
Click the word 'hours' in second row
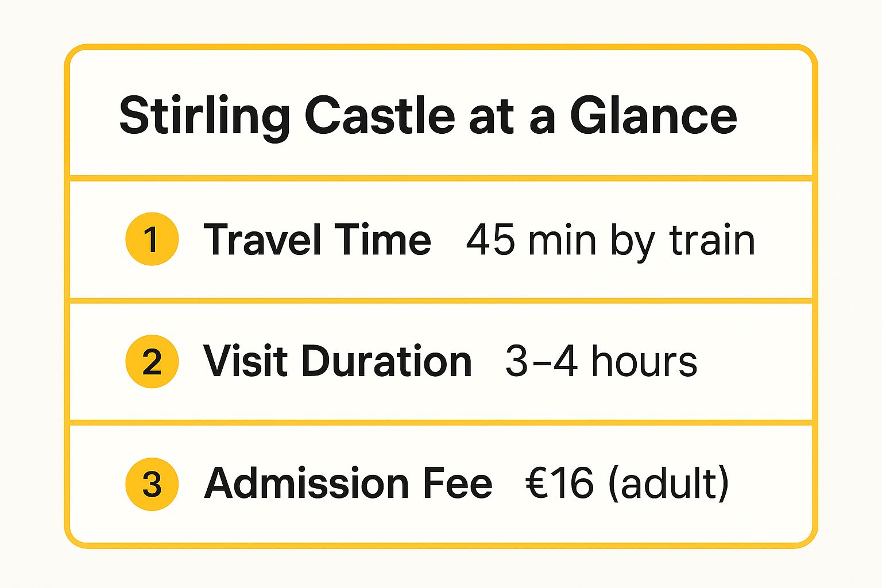pyautogui.click(x=644, y=361)
